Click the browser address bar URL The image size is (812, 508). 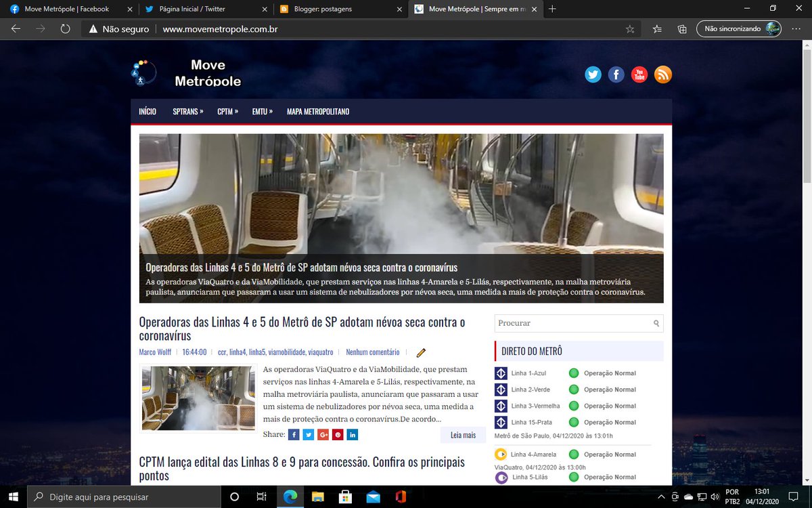[221, 29]
